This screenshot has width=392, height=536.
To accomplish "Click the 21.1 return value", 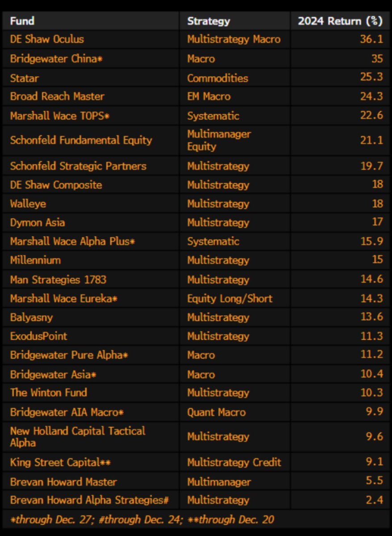I will tap(371, 140).
